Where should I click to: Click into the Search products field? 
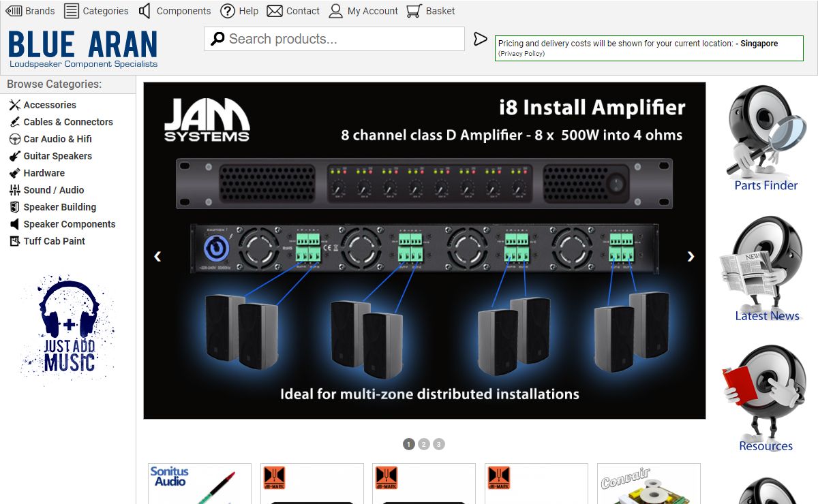pyautogui.click(x=334, y=39)
